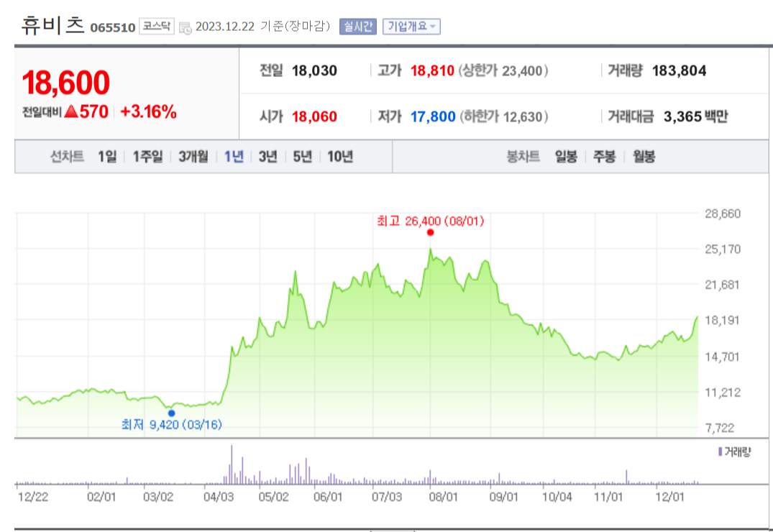Click the low price 17,800
The image size is (773, 532).
click(x=433, y=117)
